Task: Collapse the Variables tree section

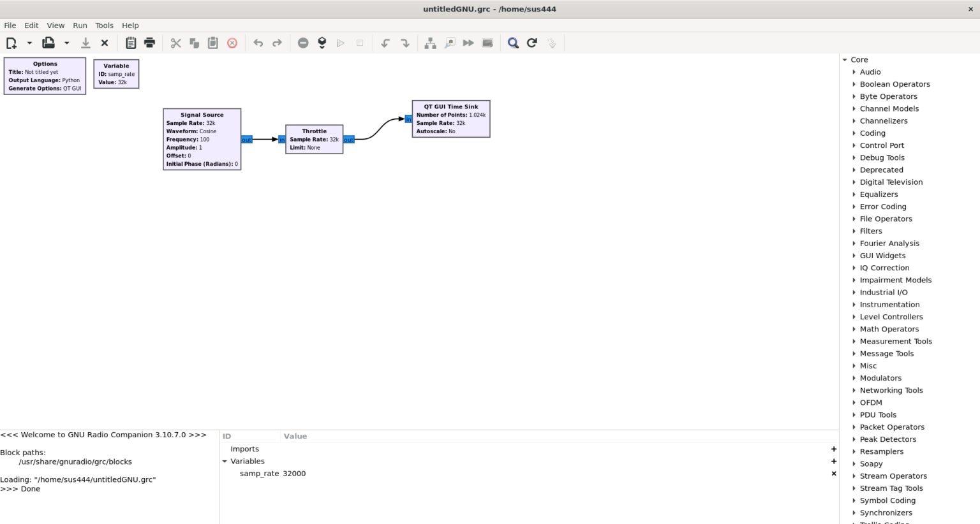Action: 225,462
